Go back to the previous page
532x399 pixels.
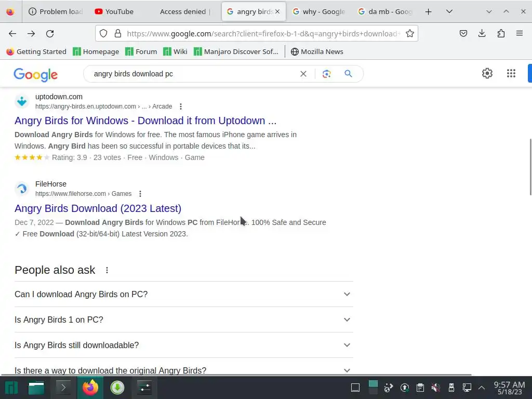pyautogui.click(x=12, y=34)
